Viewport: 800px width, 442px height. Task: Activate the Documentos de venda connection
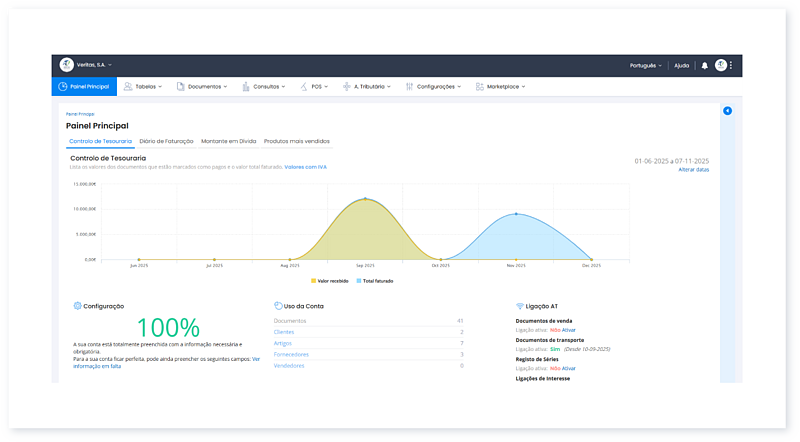[x=568, y=329]
